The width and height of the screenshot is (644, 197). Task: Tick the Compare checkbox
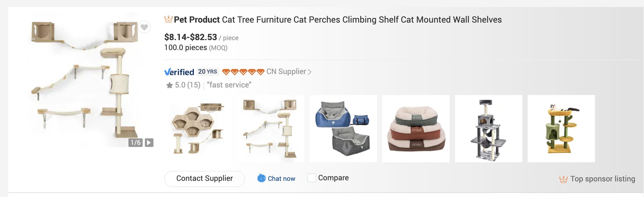[x=312, y=178]
